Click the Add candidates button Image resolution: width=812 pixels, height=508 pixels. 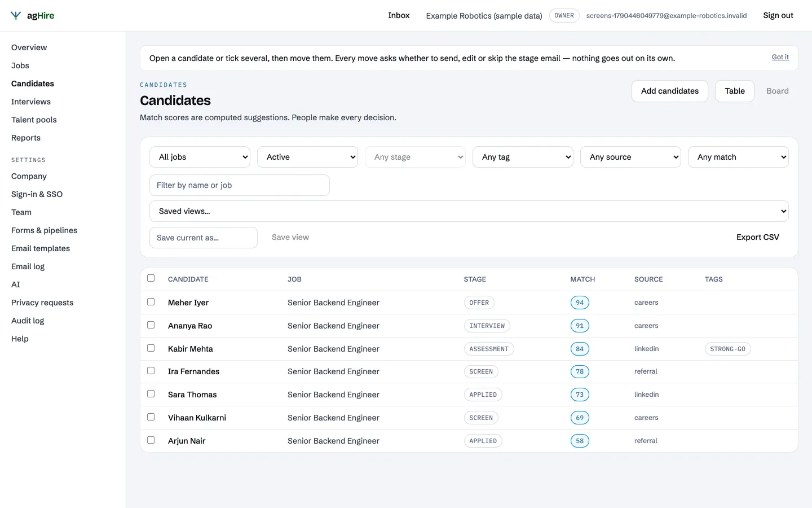click(x=670, y=91)
